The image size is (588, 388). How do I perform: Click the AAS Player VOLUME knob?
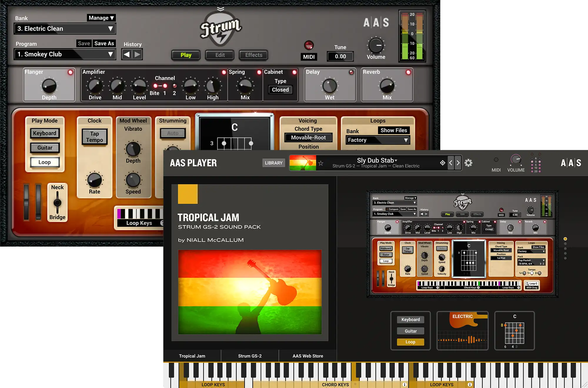click(x=516, y=160)
